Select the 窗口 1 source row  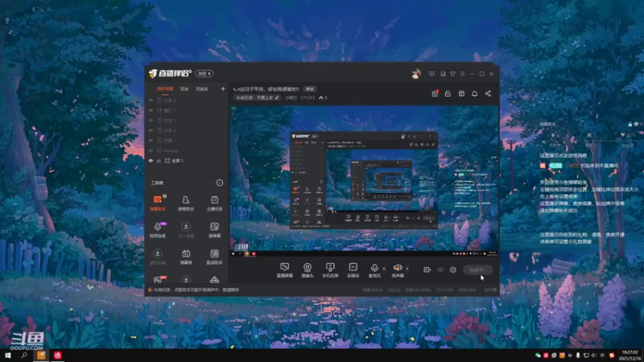tap(187, 110)
